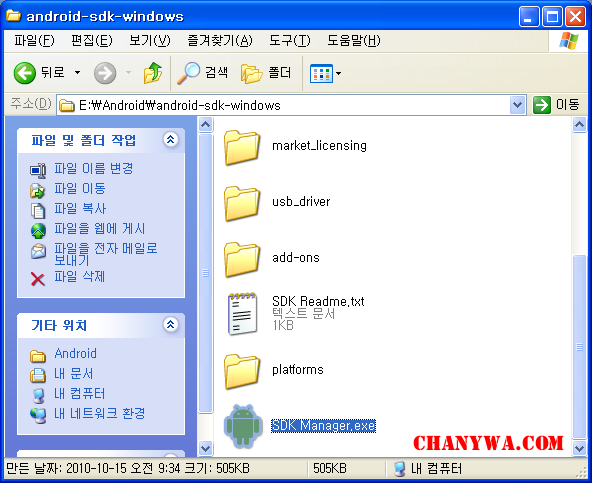Click 파일 삭제 delete link
The height and width of the screenshot is (483, 592).
coord(79,276)
